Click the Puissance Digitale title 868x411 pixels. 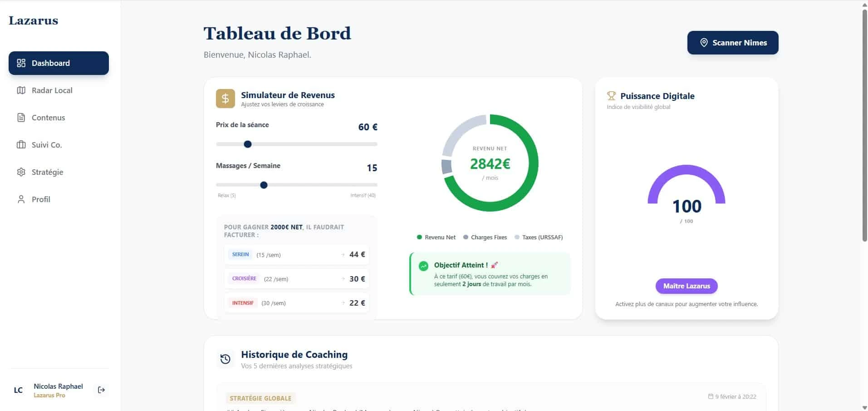pyautogui.click(x=657, y=96)
